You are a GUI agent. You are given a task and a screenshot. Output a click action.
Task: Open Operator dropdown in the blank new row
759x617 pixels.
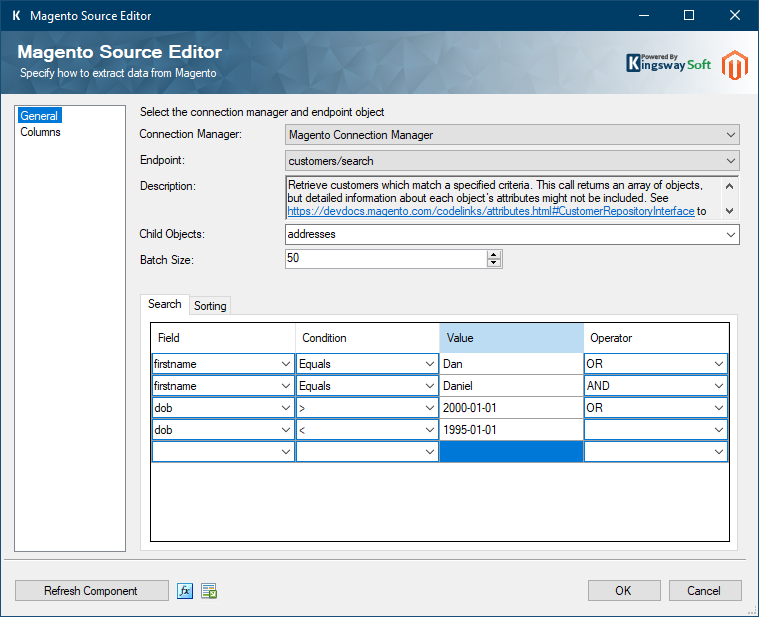click(x=718, y=452)
